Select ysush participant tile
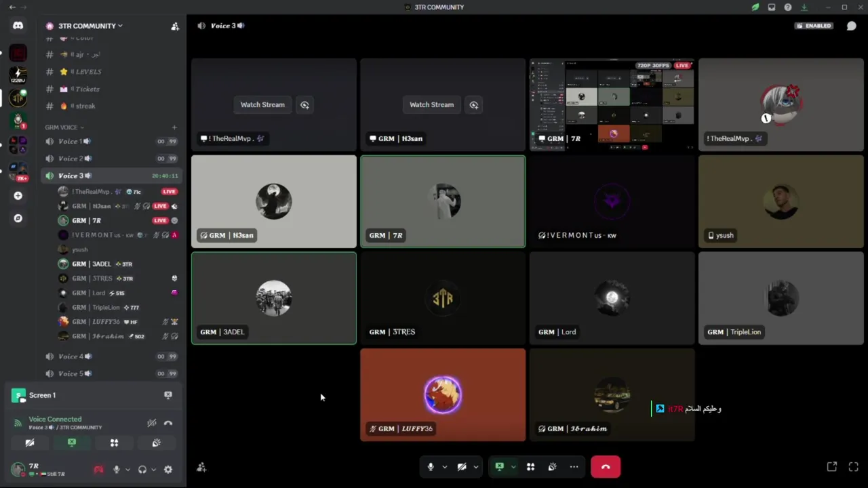Screen dimensions: 868x488 (781, 201)
